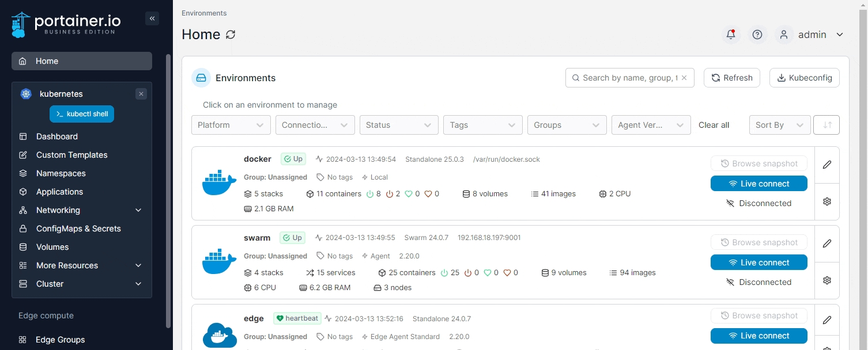Open ConfigMaps & Secrets page

point(78,229)
